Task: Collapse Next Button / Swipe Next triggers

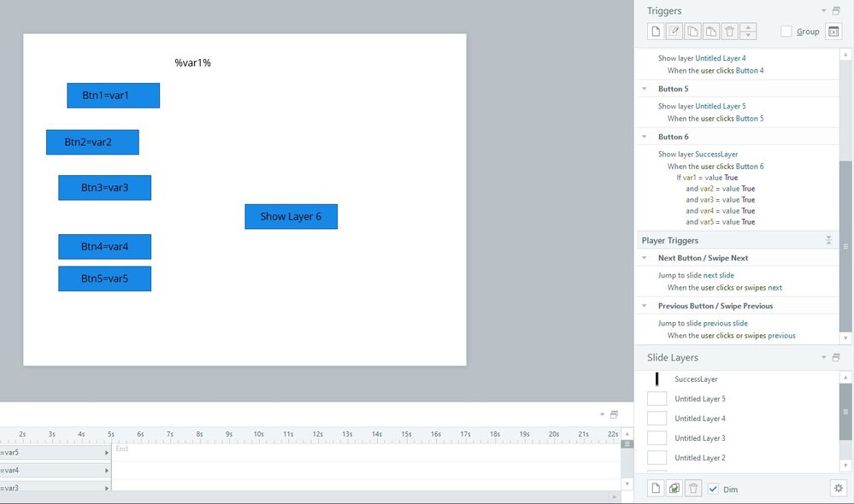Action: (x=645, y=258)
